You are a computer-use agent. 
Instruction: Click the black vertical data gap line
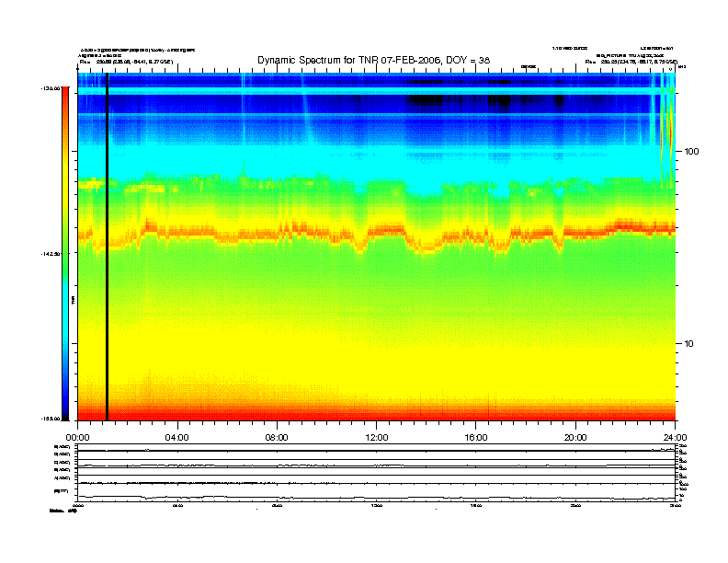108,247
